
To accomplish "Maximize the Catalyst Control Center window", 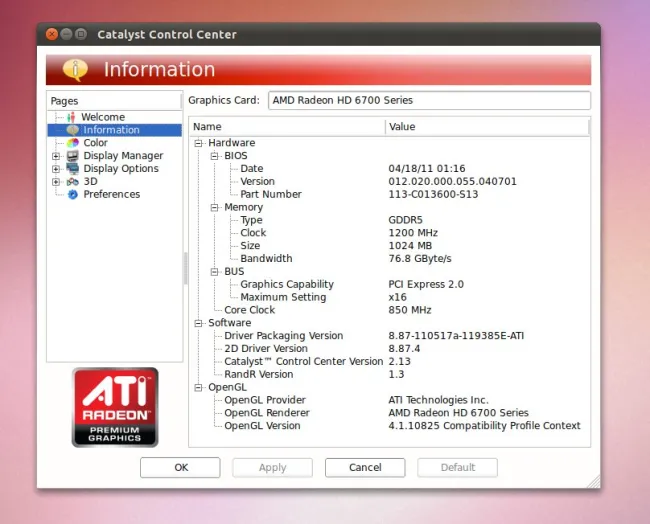I will coord(81,34).
